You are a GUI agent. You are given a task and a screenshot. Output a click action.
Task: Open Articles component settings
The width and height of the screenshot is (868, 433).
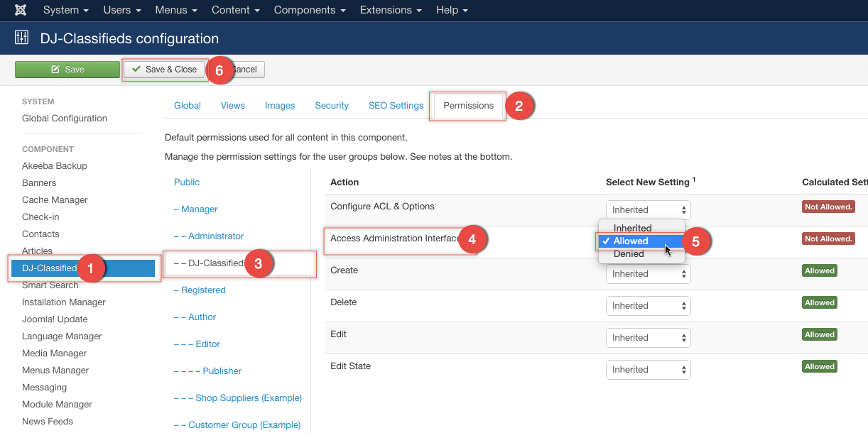click(37, 251)
